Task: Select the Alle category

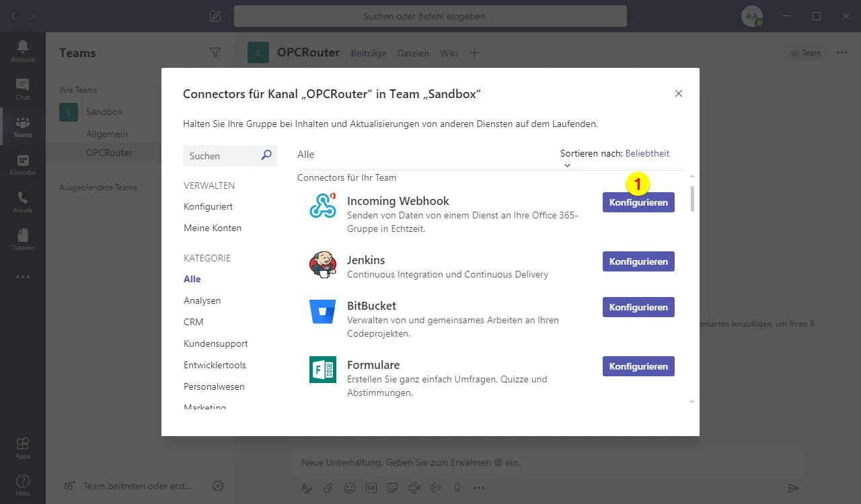Action: pos(192,279)
